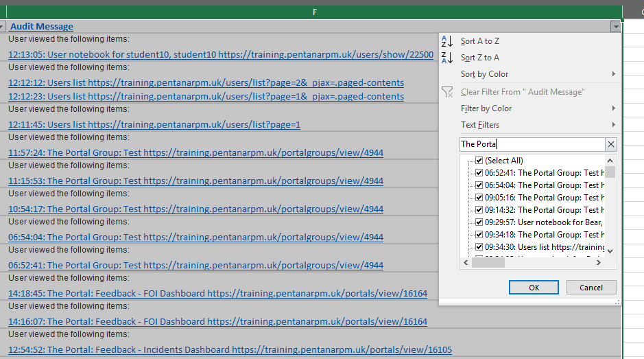The height and width of the screenshot is (359, 644).
Task: Cancel the filter dialog
Action: tap(591, 288)
